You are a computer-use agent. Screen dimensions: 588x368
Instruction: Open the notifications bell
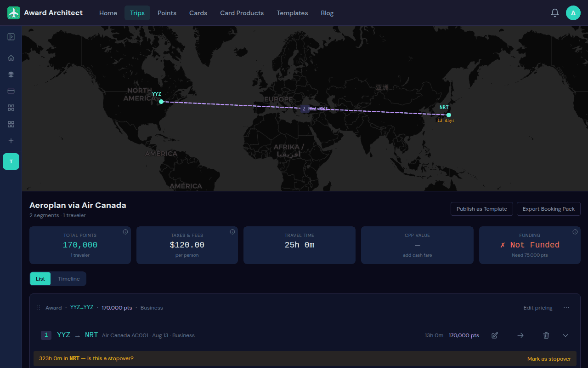click(555, 13)
